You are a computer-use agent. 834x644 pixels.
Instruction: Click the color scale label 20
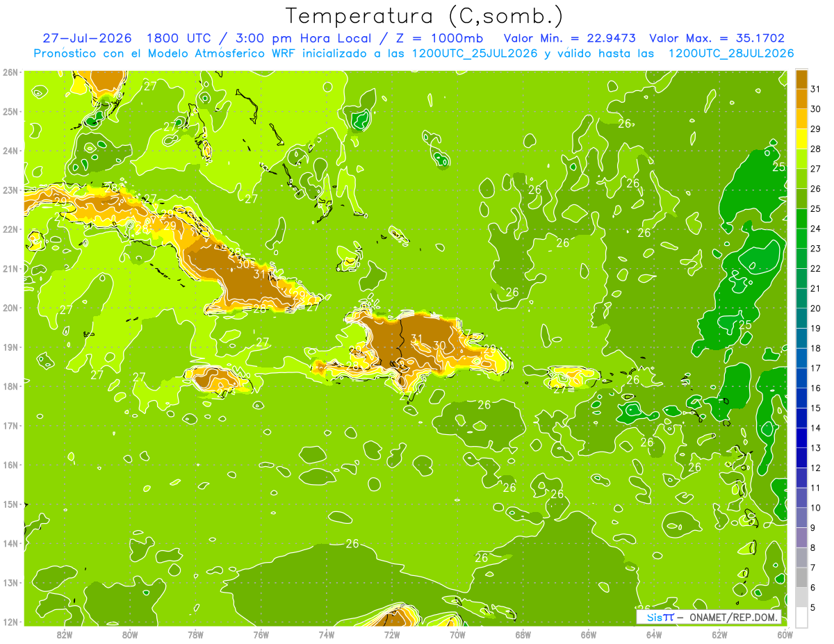(816, 308)
